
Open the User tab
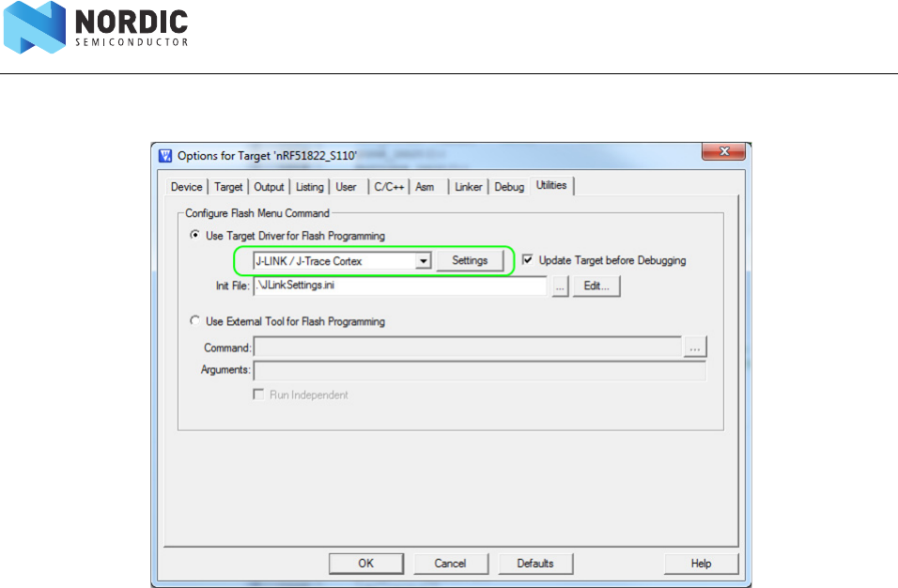pos(346,187)
